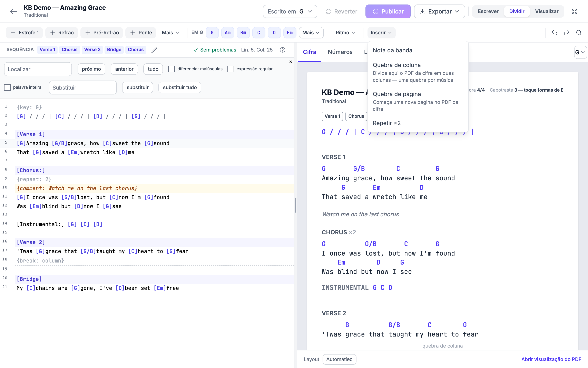This screenshot has width=588, height=368.
Task: Go back using the left arrow icon
Action: tap(13, 11)
